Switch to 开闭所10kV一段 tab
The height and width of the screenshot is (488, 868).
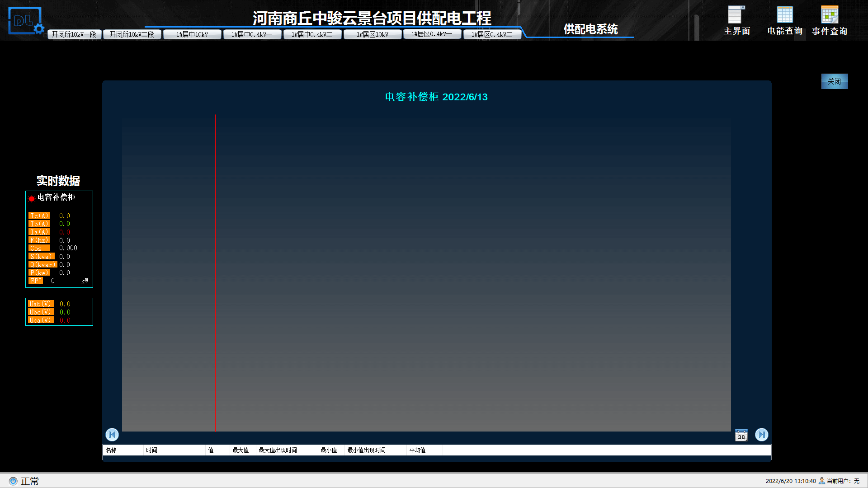pos(74,34)
